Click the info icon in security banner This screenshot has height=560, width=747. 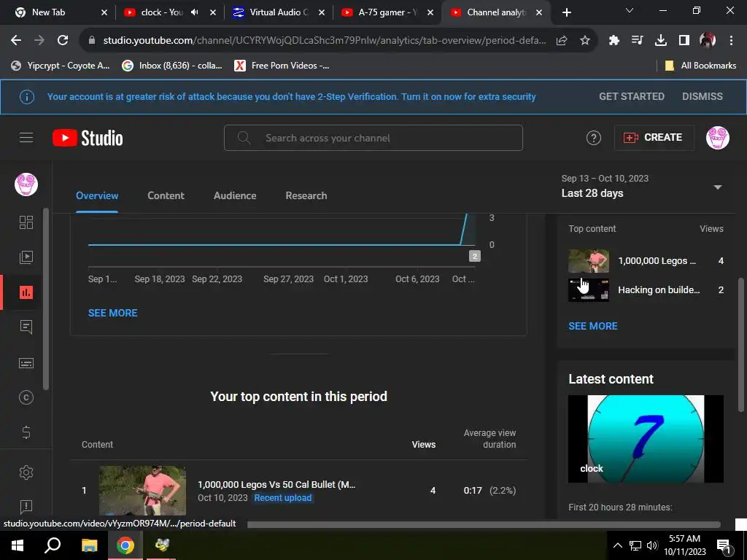tap(27, 97)
